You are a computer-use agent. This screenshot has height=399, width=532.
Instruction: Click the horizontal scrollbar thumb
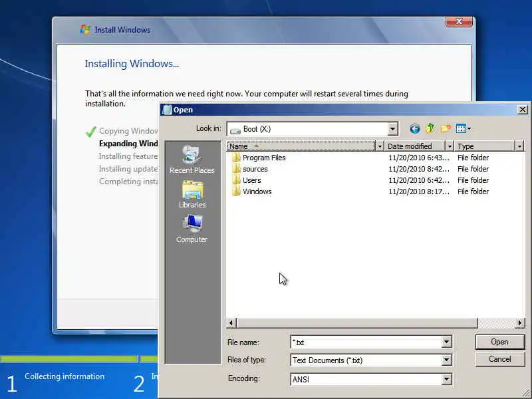tap(357, 323)
